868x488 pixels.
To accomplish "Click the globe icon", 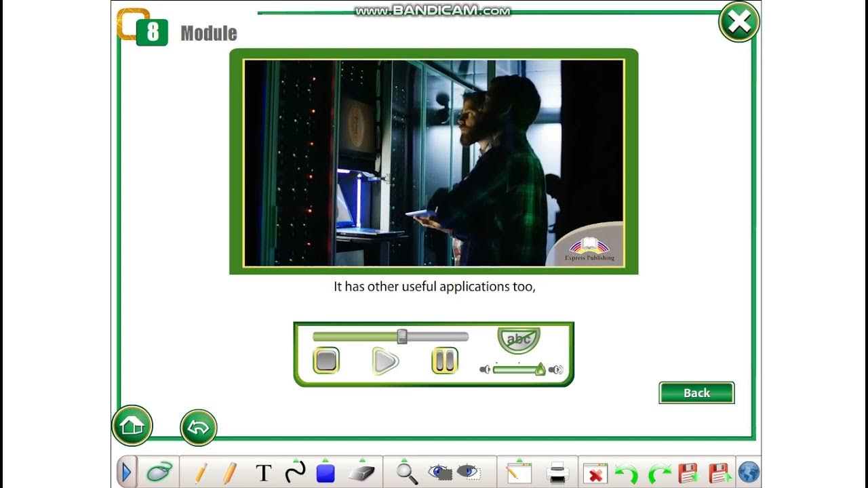I will 749,472.
